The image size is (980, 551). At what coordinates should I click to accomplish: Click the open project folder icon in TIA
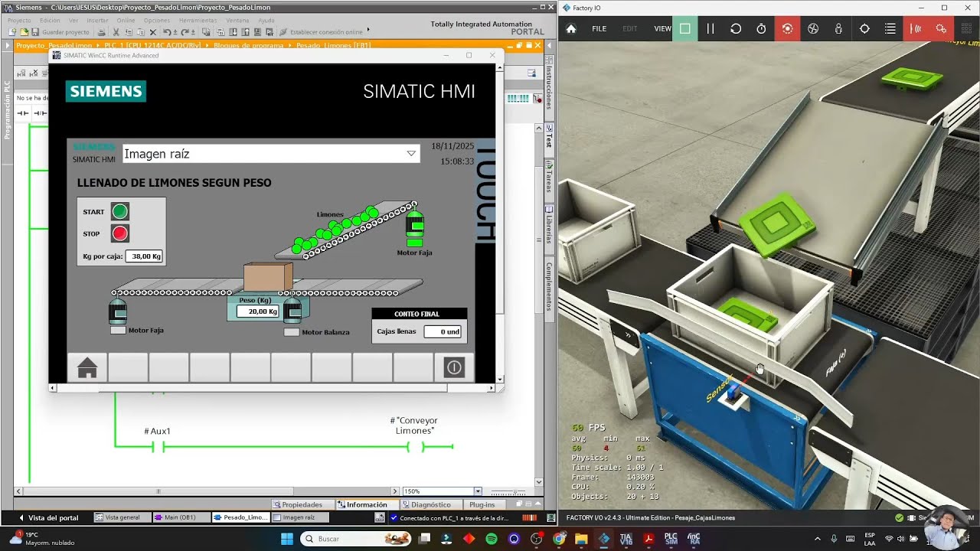coord(24,32)
